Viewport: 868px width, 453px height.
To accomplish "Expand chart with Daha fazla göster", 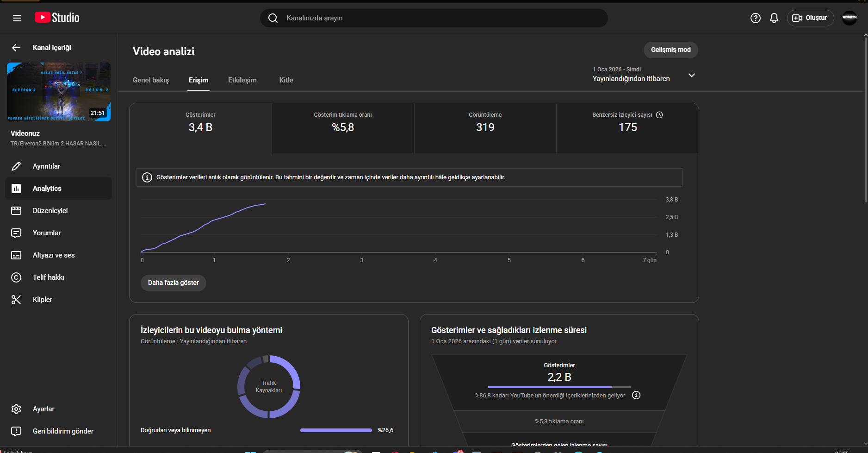I will [x=174, y=283].
